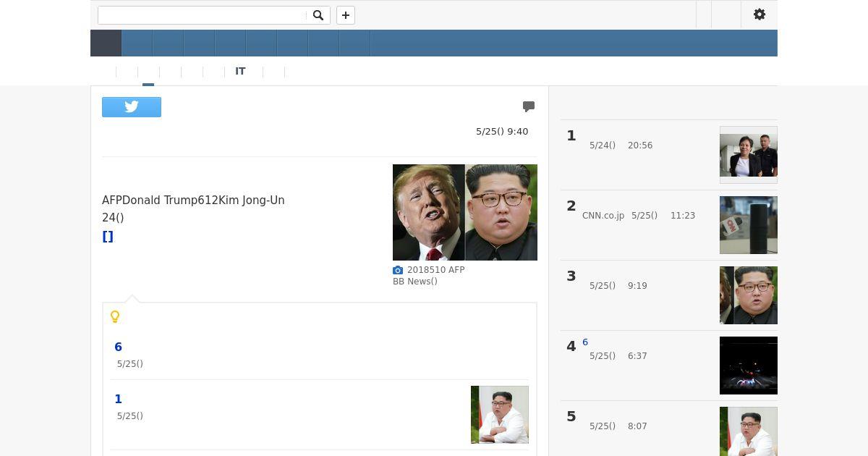The image size is (868, 456).
Task: Click ranking 5 time 8:07
Action: [x=637, y=426]
